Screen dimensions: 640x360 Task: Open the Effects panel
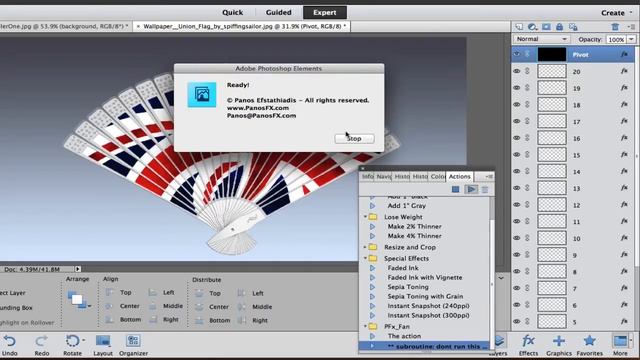(529, 345)
